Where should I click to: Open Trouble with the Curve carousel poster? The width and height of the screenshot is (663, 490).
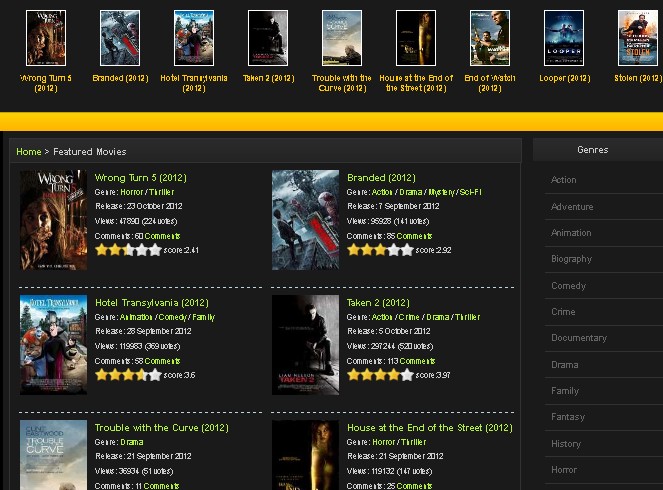[342, 38]
